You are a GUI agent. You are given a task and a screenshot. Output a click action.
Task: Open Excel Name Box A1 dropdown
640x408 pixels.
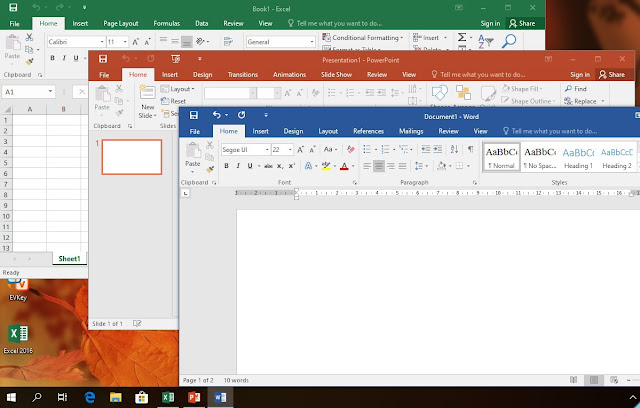point(50,91)
